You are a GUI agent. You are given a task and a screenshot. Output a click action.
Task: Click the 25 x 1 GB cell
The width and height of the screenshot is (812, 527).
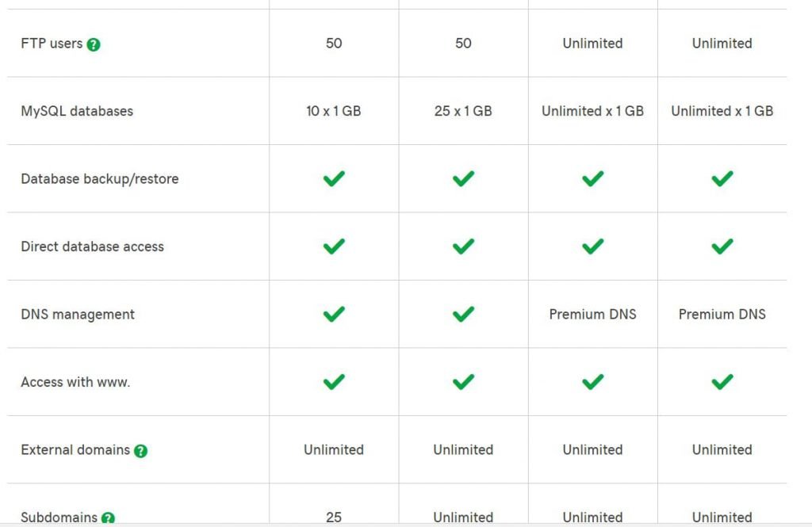[463, 111]
